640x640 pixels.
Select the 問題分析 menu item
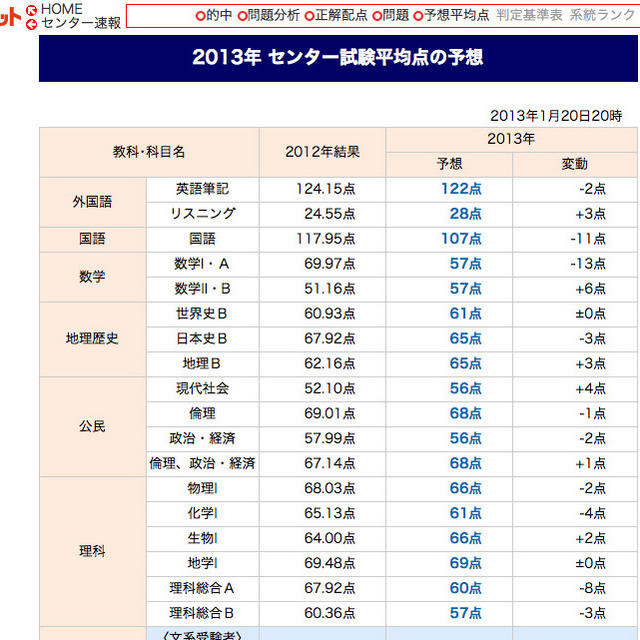pos(269,16)
